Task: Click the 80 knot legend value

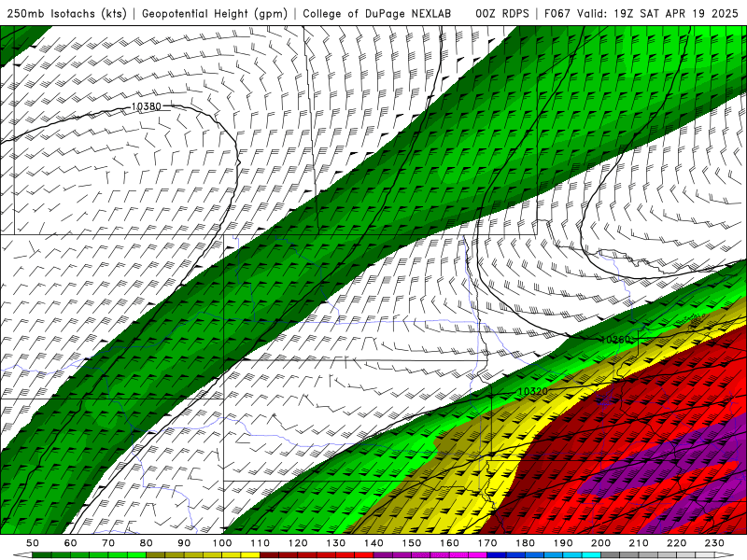Action: pyautogui.click(x=147, y=543)
